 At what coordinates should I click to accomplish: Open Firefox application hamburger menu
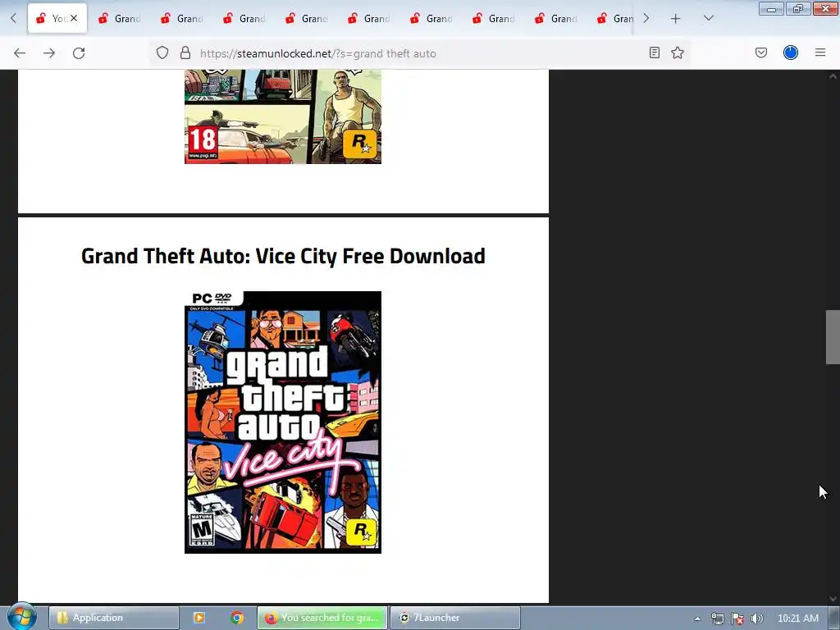pos(820,52)
